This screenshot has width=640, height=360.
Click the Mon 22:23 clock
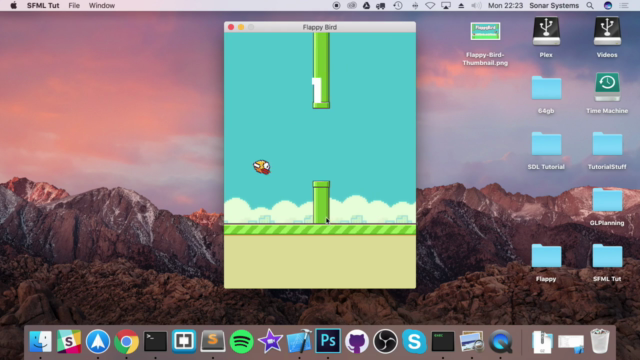pos(505,5)
